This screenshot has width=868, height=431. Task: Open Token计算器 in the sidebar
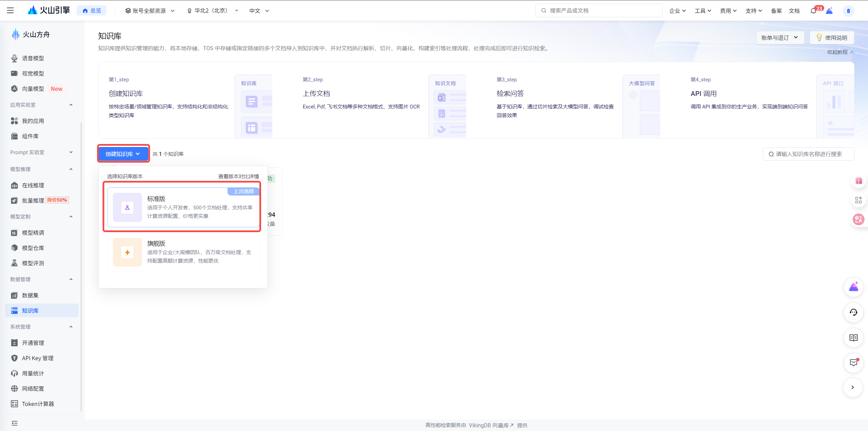click(41, 404)
